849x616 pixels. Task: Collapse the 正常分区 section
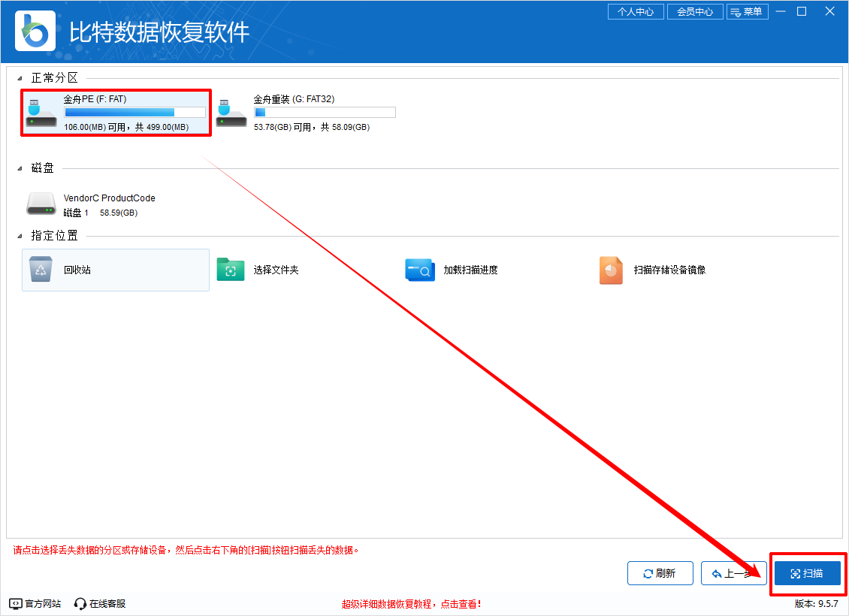tap(20, 78)
